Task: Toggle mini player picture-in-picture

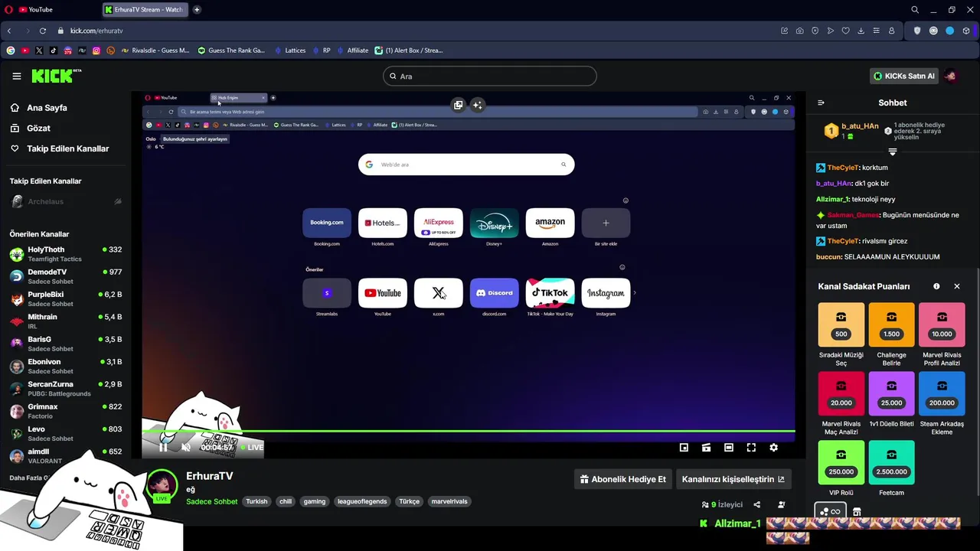Action: 684,448
